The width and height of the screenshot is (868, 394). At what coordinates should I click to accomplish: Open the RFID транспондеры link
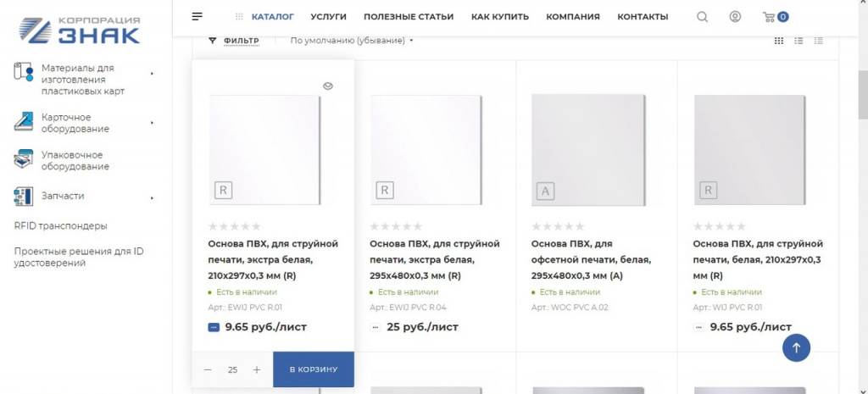tap(61, 225)
